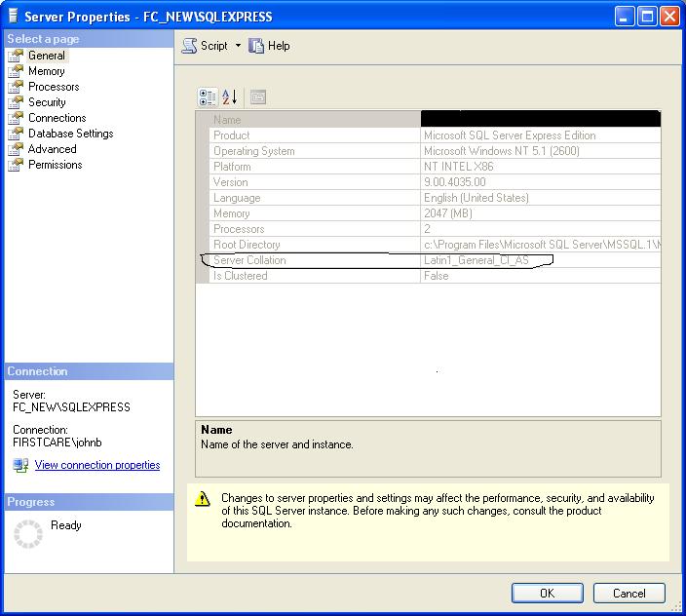The width and height of the screenshot is (686, 616).
Task: Sort properties alphabetically
Action: tap(229, 97)
